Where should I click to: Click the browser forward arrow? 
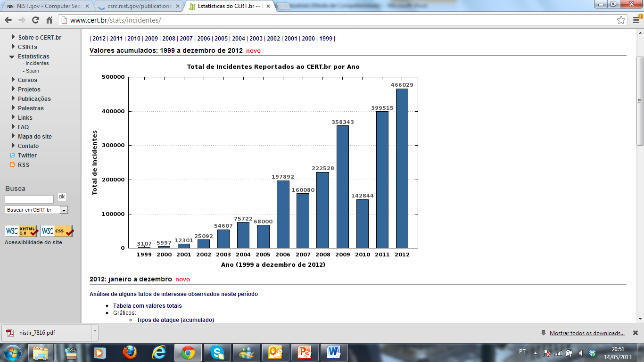(22, 20)
